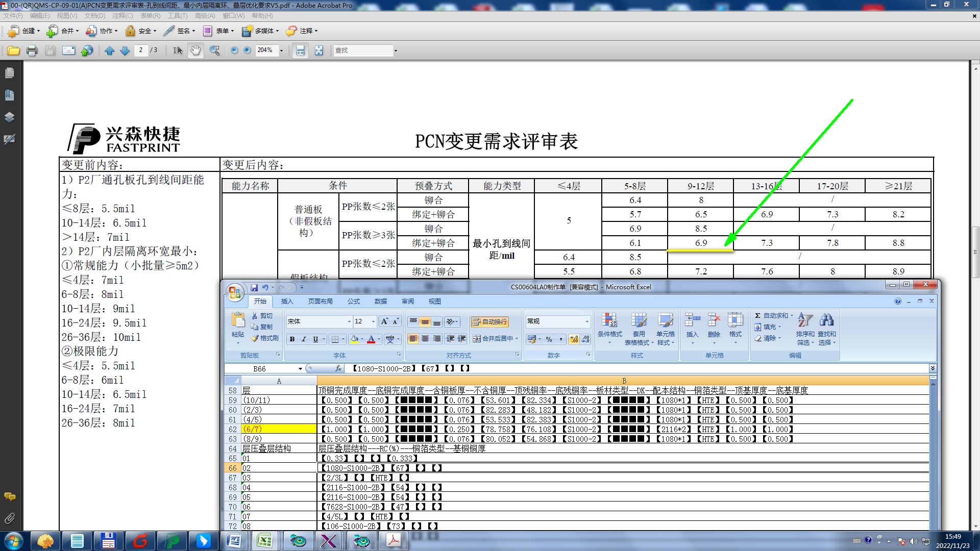980x551 pixels.
Task: Go to next page with down arrow
Action: point(125,51)
